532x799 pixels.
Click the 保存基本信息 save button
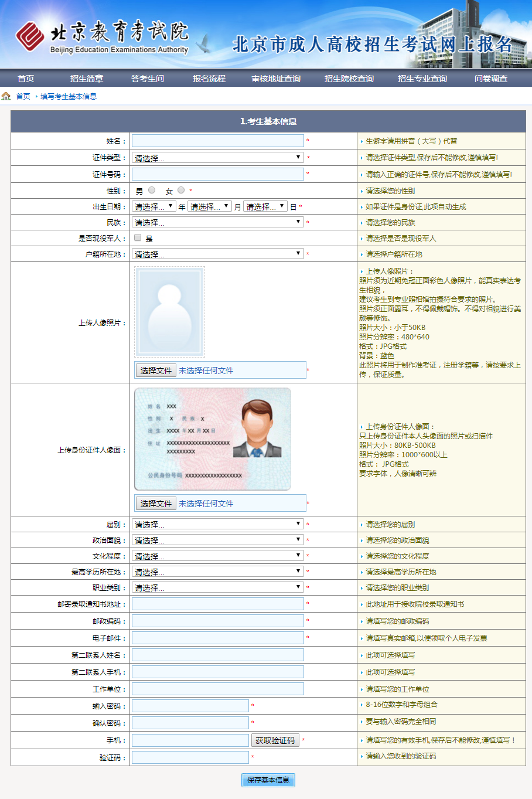(268, 780)
